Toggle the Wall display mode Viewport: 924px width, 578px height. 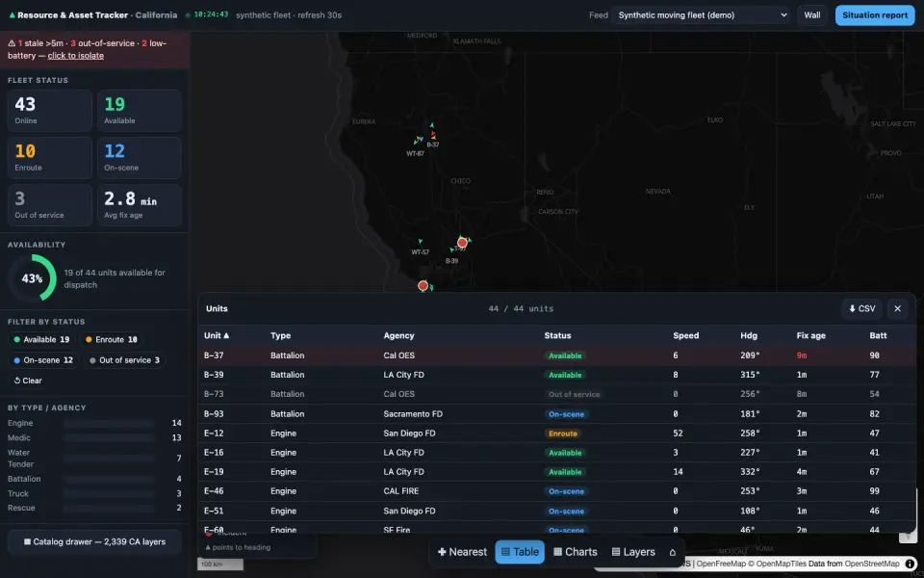812,15
